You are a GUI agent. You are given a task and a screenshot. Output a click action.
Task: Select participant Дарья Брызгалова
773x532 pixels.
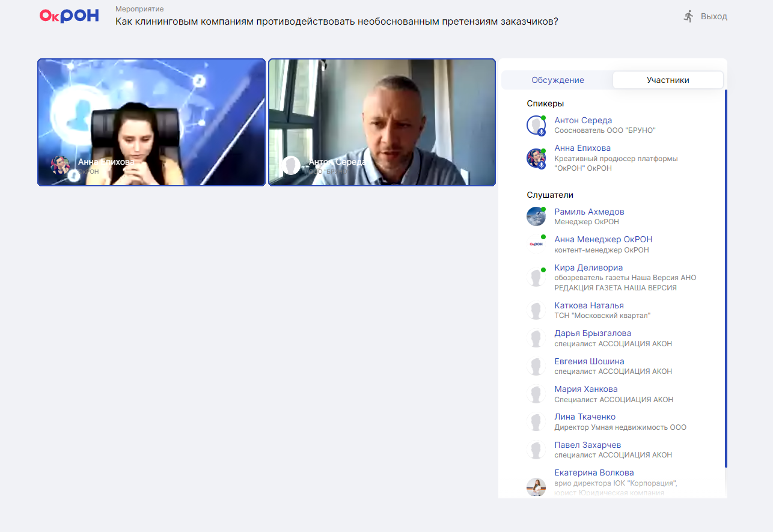tap(593, 333)
